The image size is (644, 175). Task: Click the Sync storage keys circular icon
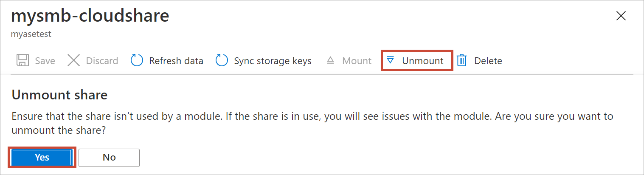click(222, 61)
